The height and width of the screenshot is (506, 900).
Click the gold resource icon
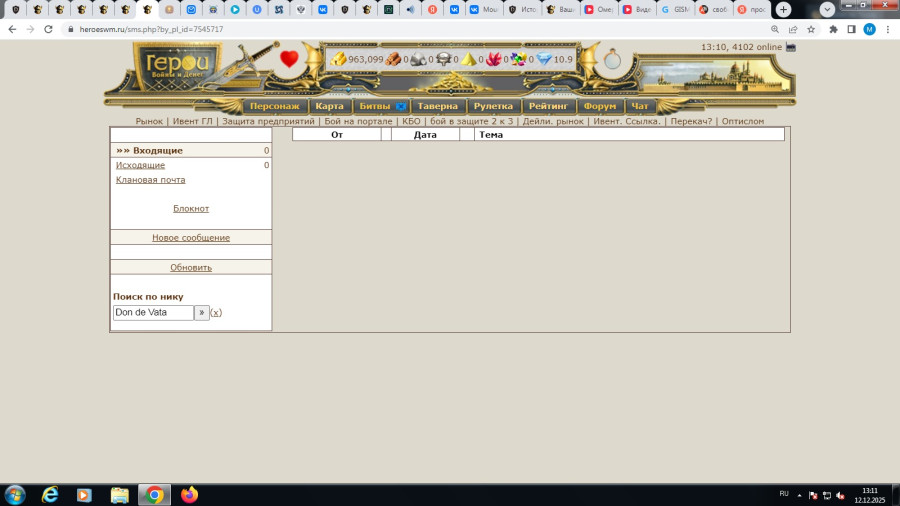(338, 59)
